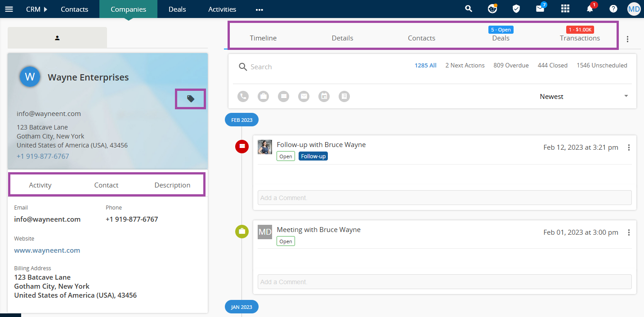Go to Companies in top navigation

129,9
